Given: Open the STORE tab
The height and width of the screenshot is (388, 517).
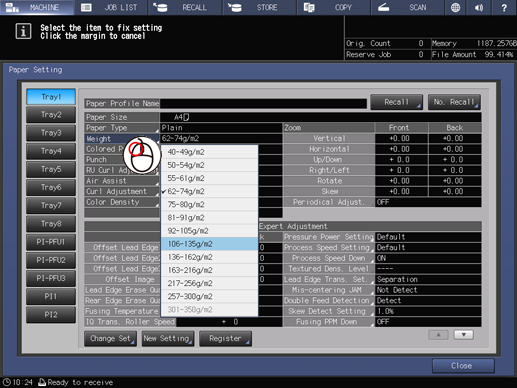Looking at the screenshot, I should 259,7.
